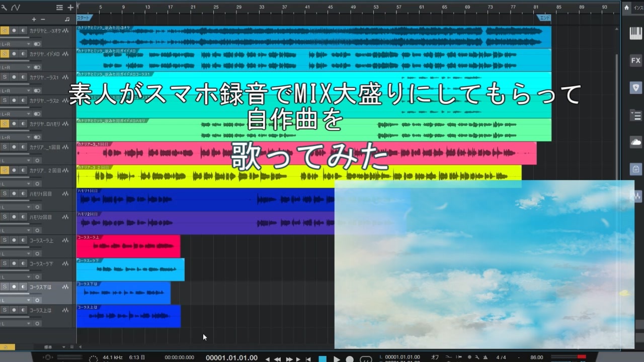Open the Files browser list icon
The image size is (644, 362).
635,116
